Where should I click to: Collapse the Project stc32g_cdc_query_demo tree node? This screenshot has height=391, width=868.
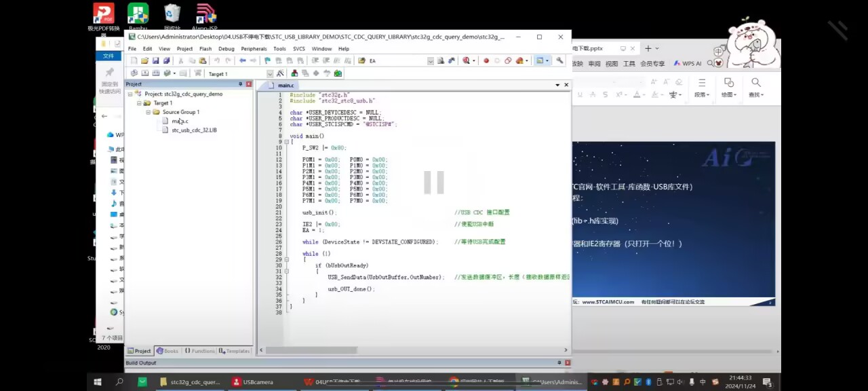(130, 94)
